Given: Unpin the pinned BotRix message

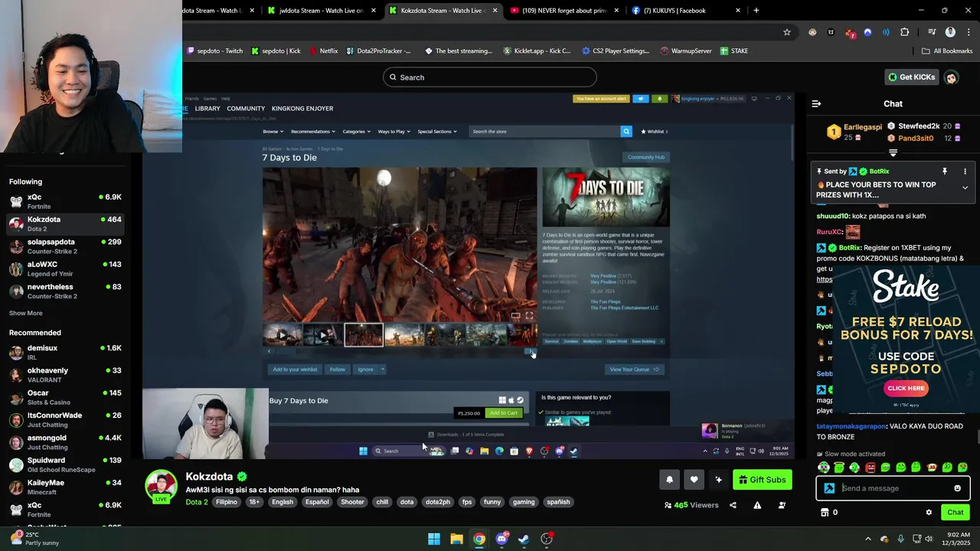Looking at the screenshot, I should point(945,171).
